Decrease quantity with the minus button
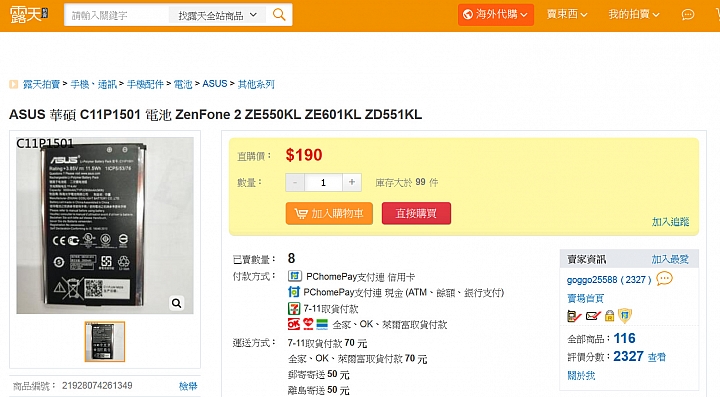Image resolution: width=720 pixels, height=397 pixels. 295,182
